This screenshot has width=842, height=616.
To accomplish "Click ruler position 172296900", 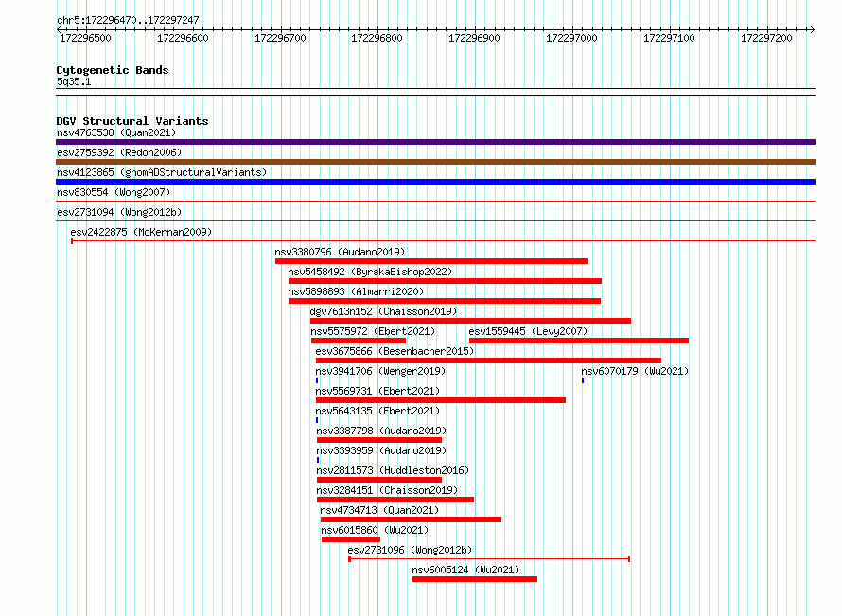I will click(474, 38).
